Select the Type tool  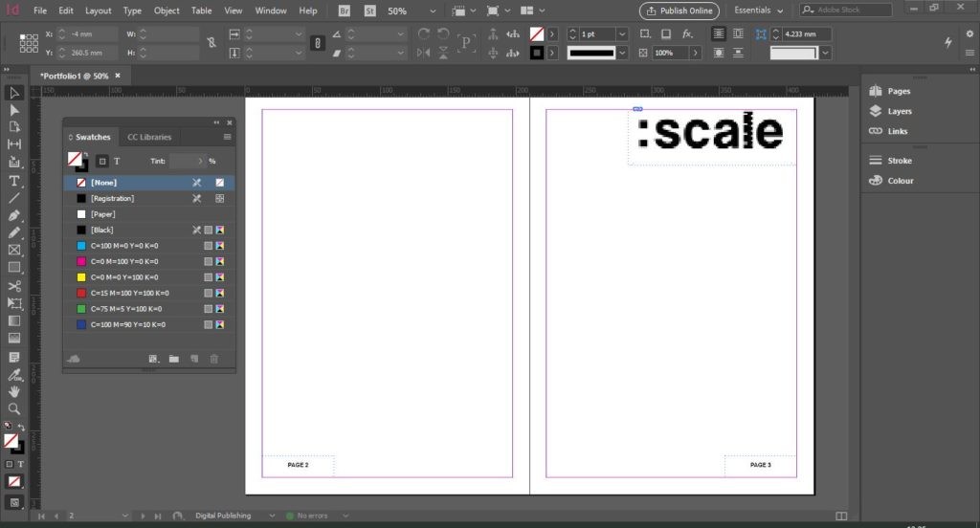click(14, 181)
